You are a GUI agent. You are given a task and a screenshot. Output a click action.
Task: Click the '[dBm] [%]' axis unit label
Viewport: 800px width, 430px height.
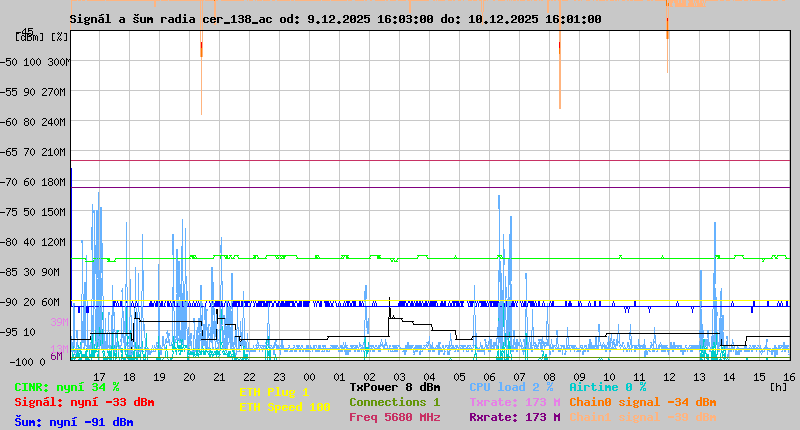(42, 37)
